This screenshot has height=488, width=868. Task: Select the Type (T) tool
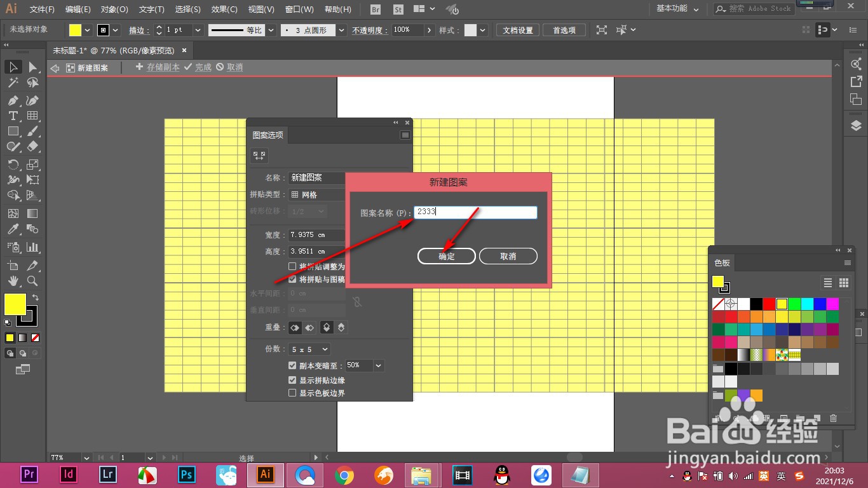[13, 116]
